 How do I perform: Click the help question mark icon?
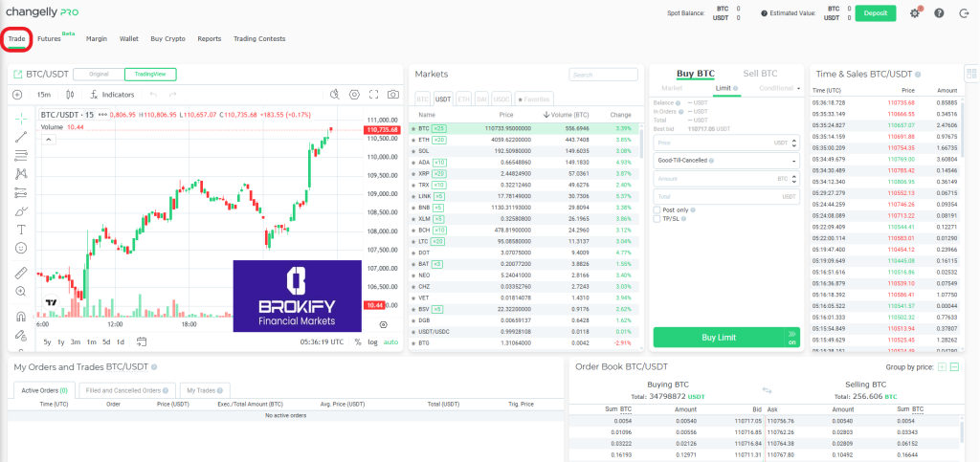[x=938, y=13]
